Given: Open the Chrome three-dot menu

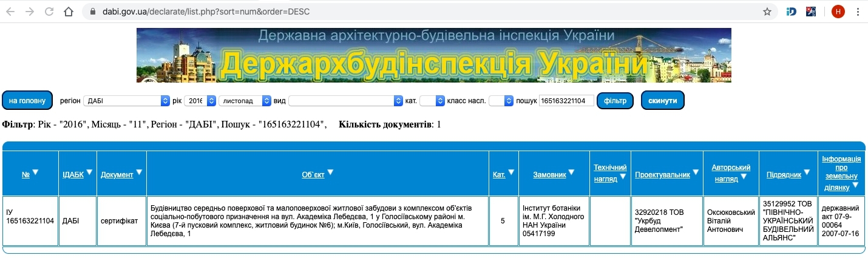Looking at the screenshot, I should click(x=858, y=12).
